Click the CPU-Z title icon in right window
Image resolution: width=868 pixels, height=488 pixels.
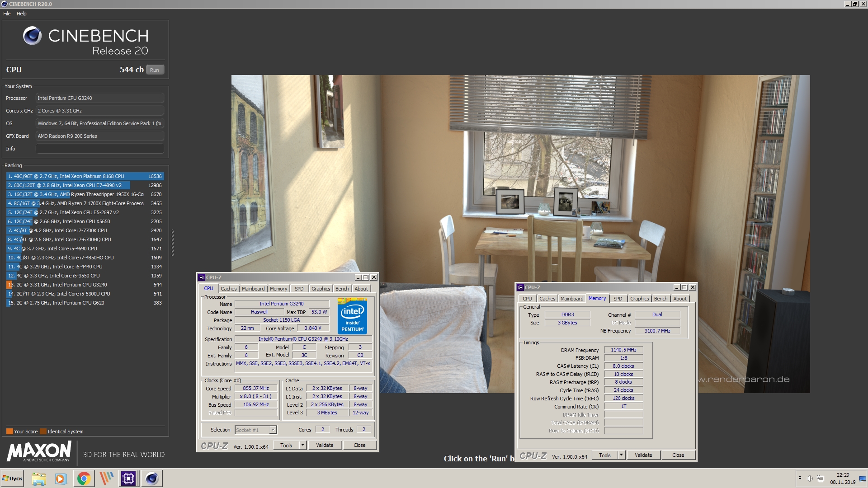tap(520, 287)
